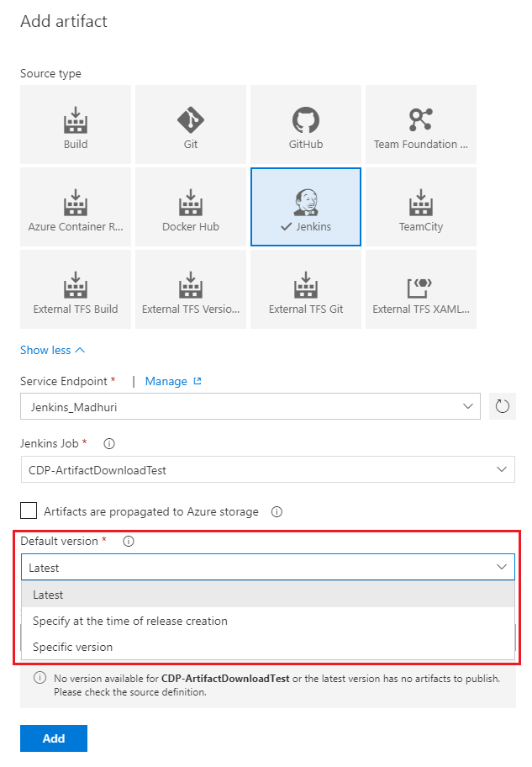The image size is (532, 767).
Task: Click the Service Endpoint refresh icon
Action: [x=502, y=405]
